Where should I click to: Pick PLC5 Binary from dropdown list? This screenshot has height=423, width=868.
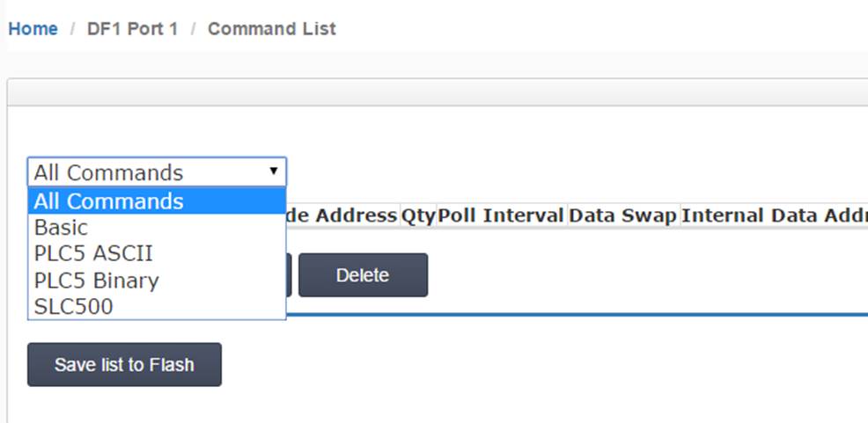(157, 280)
